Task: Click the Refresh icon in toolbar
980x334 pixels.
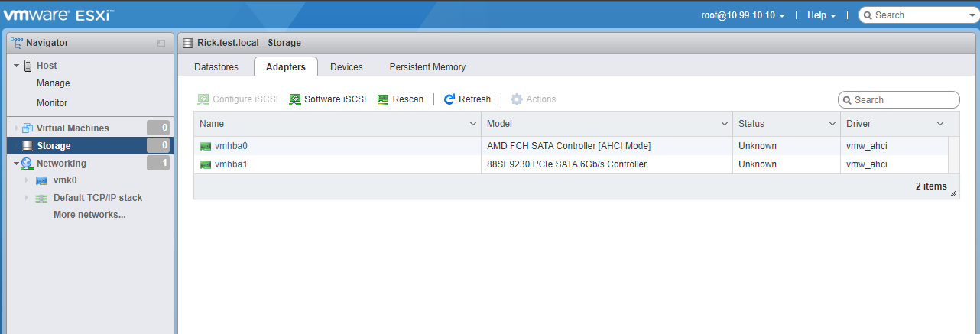Action: point(449,99)
